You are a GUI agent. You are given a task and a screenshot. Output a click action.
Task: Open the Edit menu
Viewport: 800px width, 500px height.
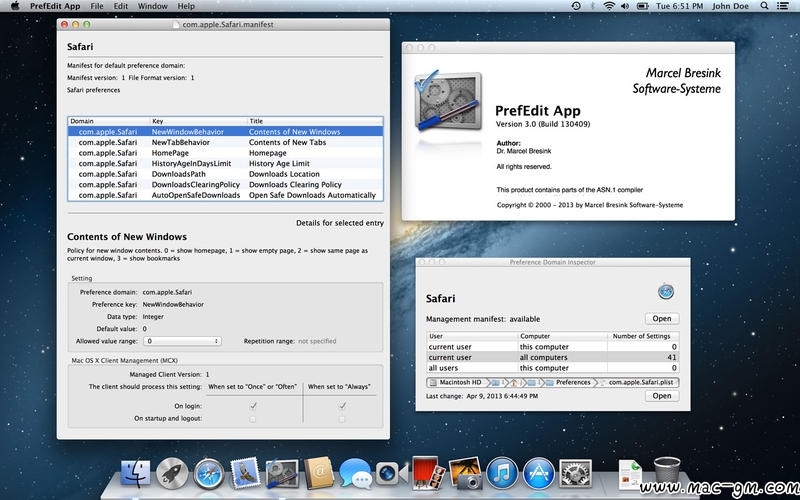click(120, 6)
